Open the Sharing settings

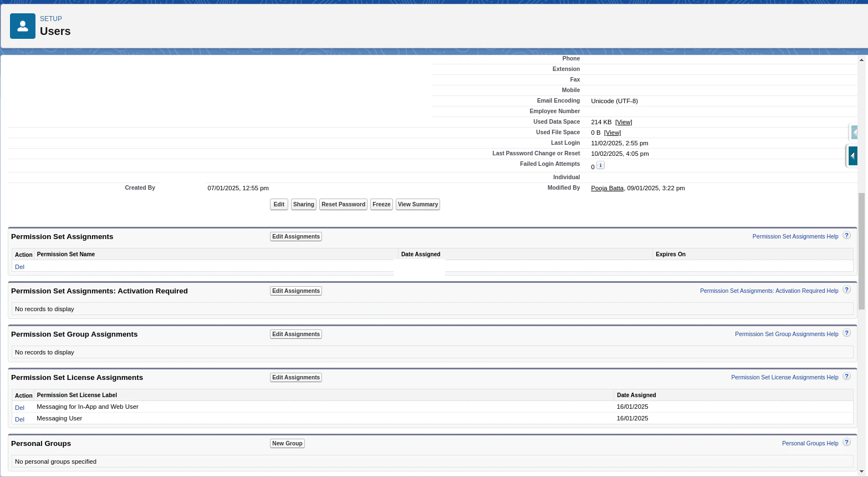[304, 204]
